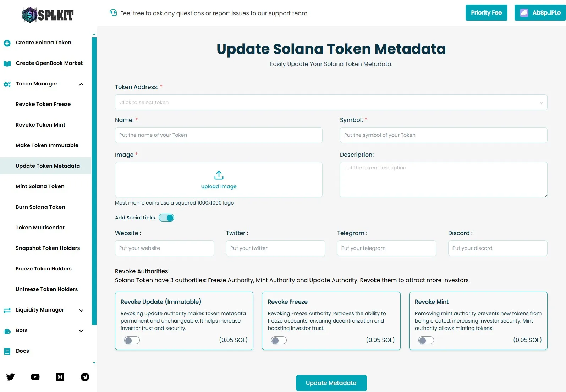Expand the Bots section
Viewport: 566px width, 392px height.
coord(81,331)
